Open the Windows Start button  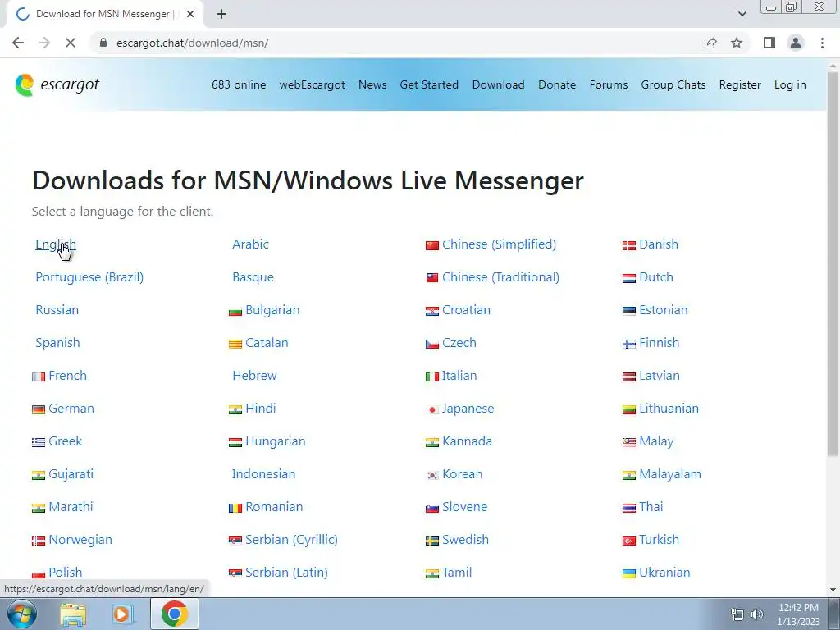(x=21, y=614)
